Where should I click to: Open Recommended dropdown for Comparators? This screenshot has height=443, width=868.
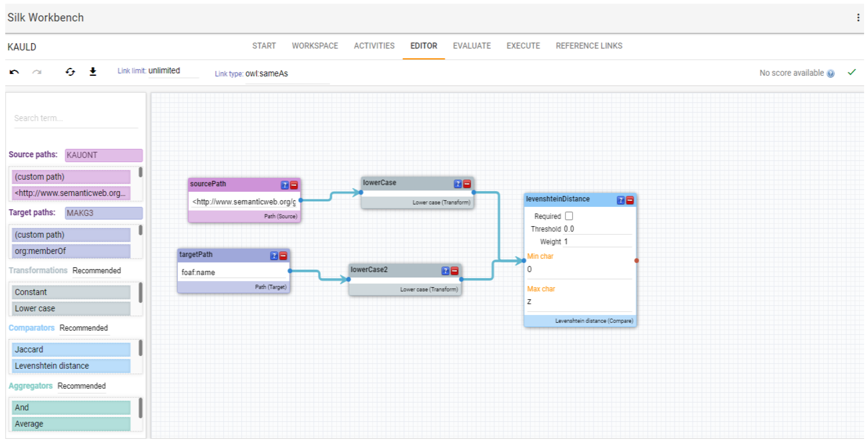(84, 328)
